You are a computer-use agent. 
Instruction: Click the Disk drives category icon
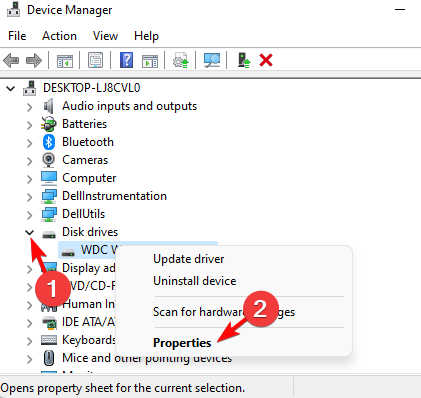pyautogui.click(x=49, y=234)
